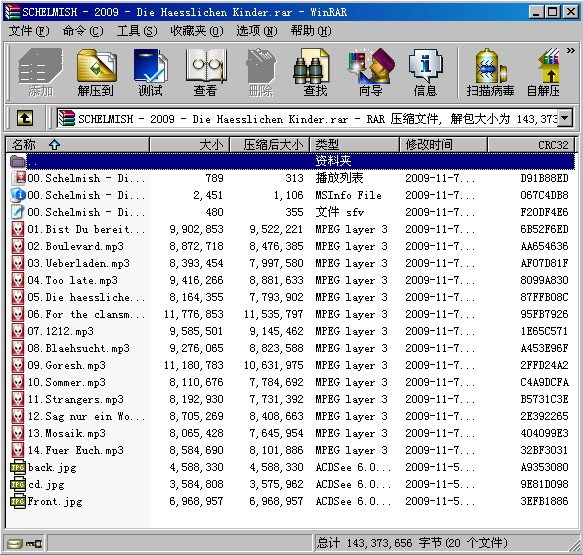This screenshot has height=555, width=583.
Task: Open the File (文件) menu
Action: [x=29, y=31]
